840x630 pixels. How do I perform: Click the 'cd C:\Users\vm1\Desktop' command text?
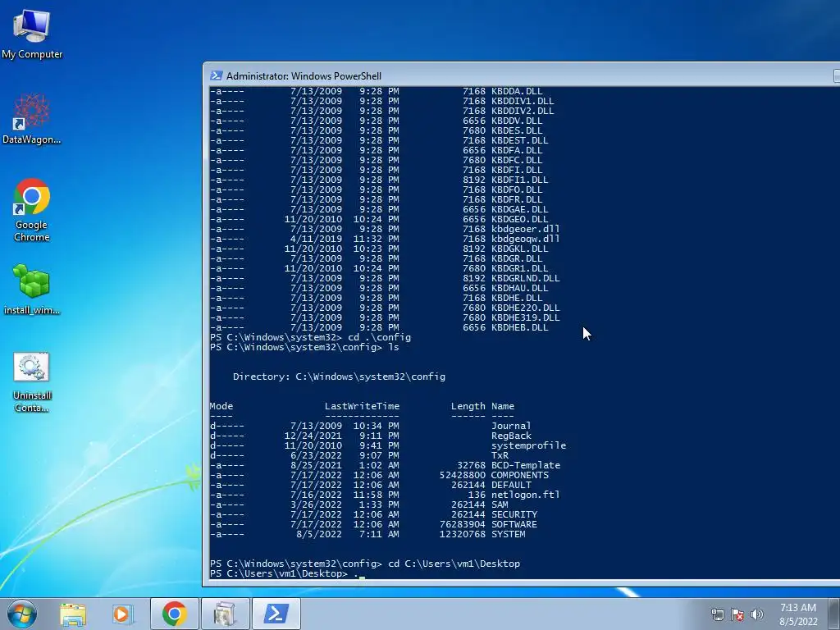click(454, 564)
